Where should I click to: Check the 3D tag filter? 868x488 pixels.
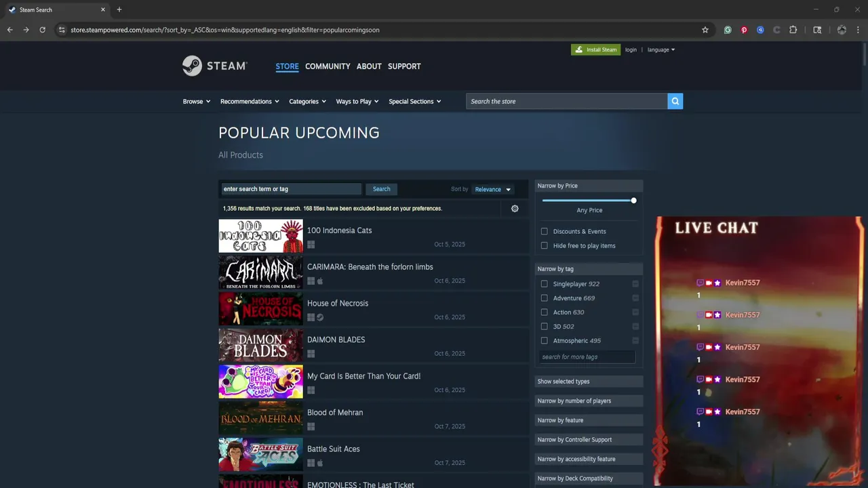click(544, 327)
